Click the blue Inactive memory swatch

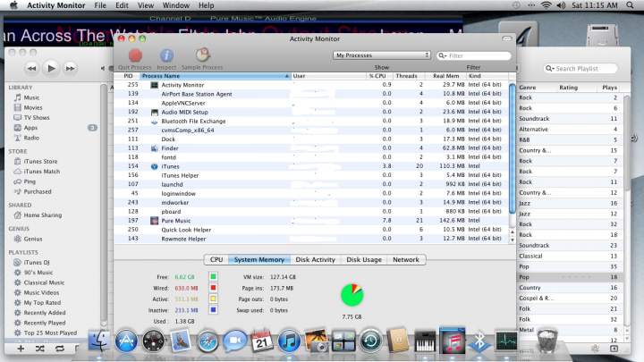pos(213,310)
